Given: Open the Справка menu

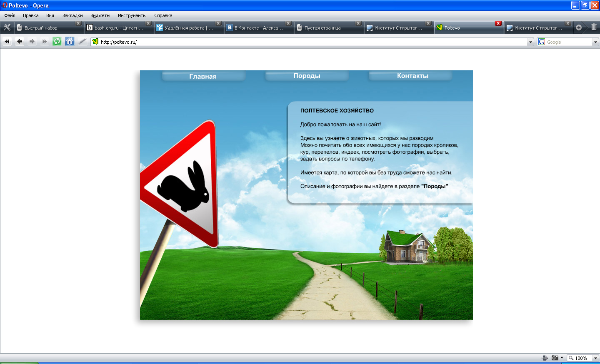Looking at the screenshot, I should (163, 15).
